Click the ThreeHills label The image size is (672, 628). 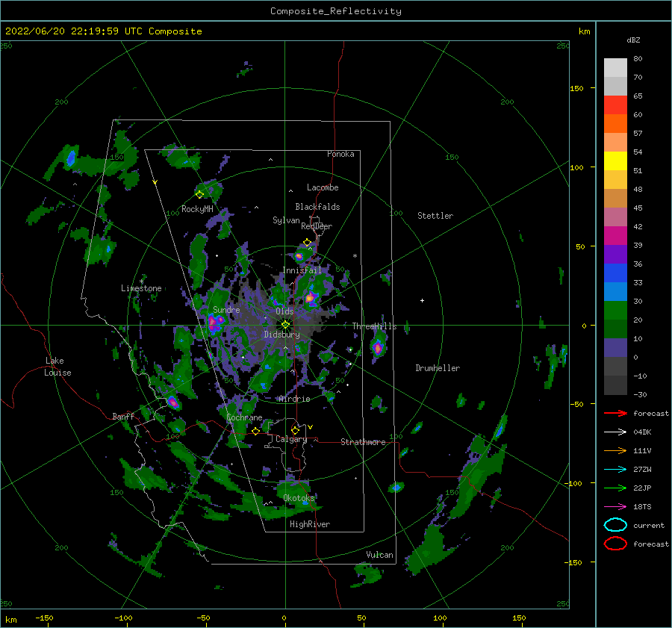(374, 326)
